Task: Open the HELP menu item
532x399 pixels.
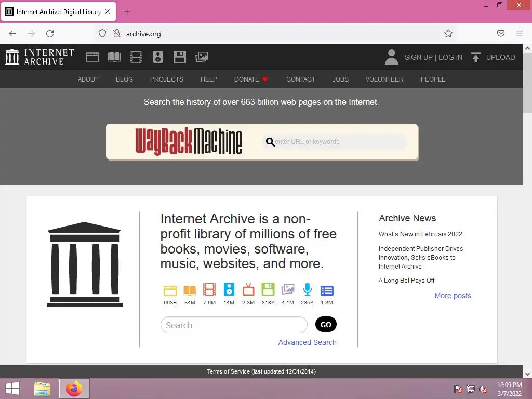Action: tap(209, 79)
